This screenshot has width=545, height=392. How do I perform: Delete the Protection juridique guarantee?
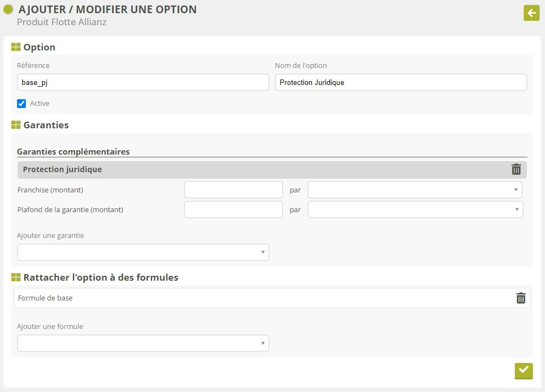[516, 169]
